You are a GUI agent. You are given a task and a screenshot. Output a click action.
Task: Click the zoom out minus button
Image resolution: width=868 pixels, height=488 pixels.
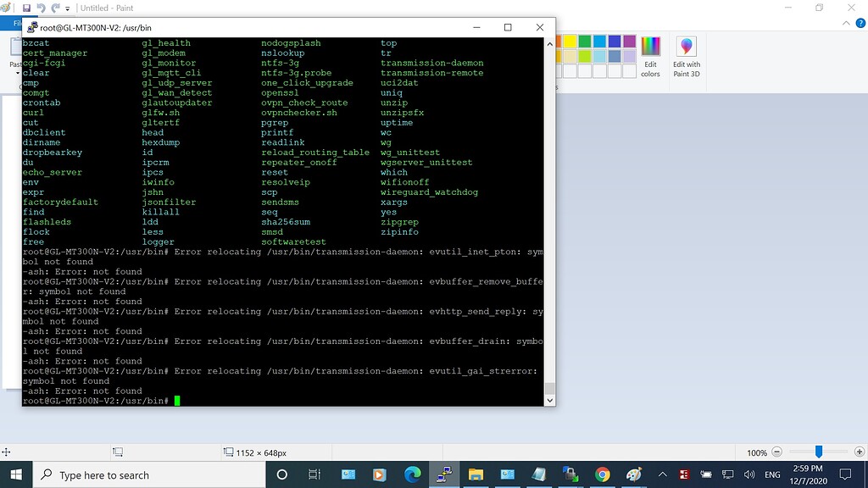click(776, 452)
